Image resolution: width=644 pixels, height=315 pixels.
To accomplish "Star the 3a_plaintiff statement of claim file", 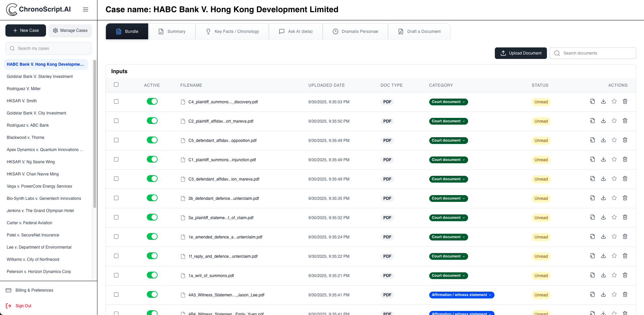I will point(614,217).
